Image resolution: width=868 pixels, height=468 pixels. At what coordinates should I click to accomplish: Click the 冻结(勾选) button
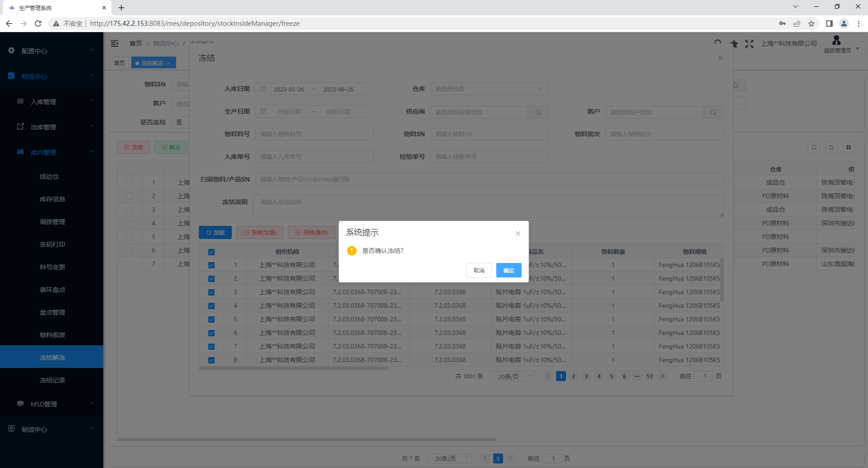tap(260, 232)
